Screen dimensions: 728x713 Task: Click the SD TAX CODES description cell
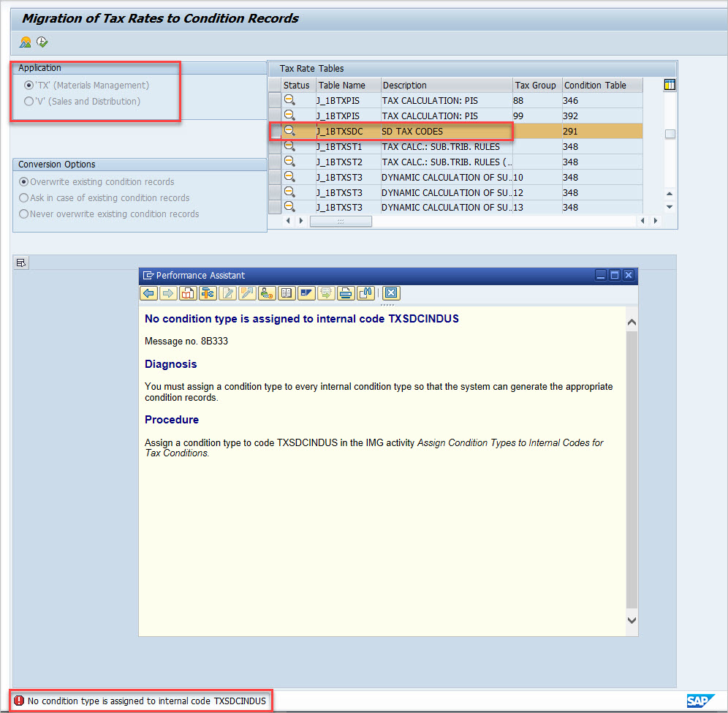(x=447, y=131)
